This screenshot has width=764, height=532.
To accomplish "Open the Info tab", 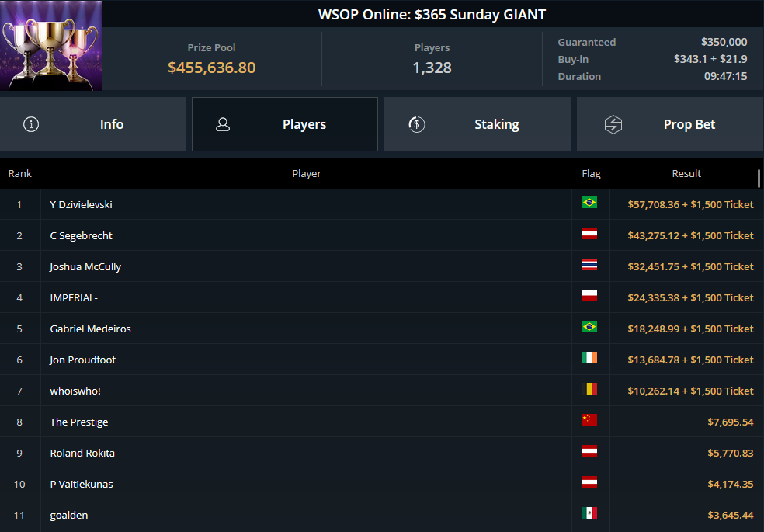I will (x=92, y=124).
